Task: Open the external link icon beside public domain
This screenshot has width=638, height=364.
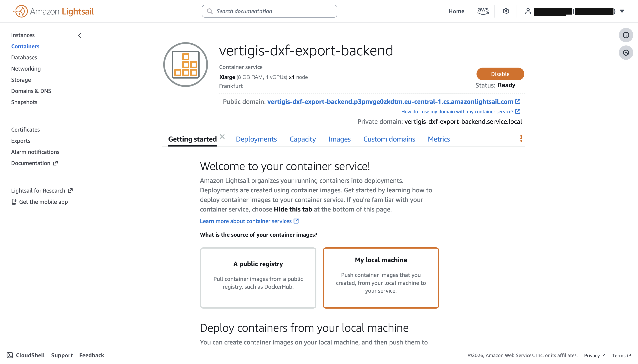Action: click(518, 101)
